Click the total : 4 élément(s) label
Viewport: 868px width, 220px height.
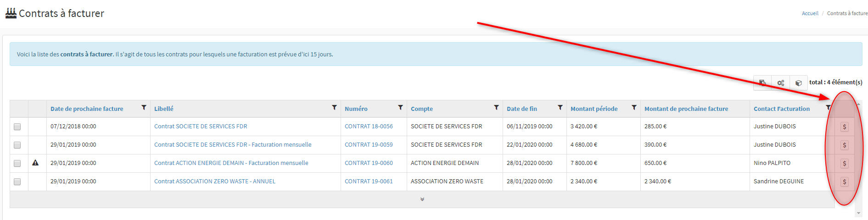836,82
